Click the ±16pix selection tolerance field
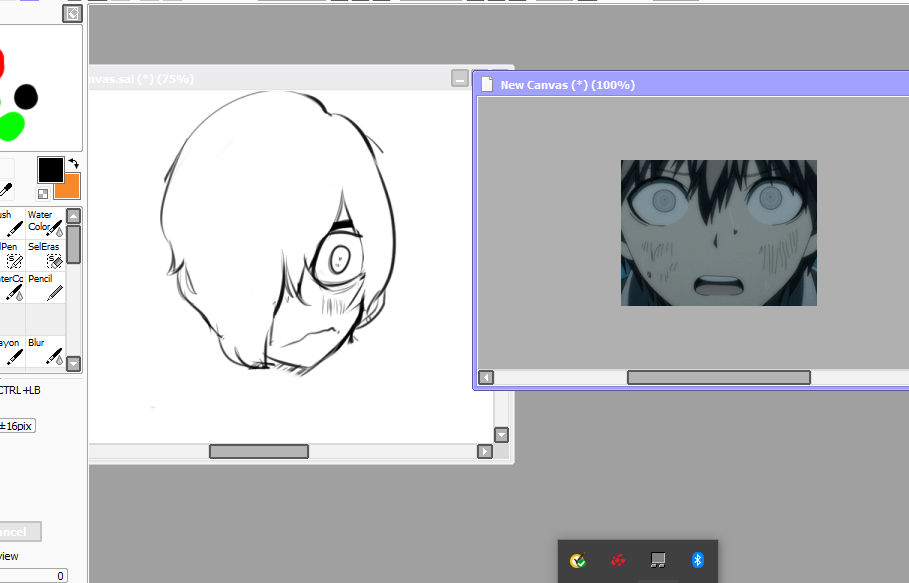 point(16,426)
